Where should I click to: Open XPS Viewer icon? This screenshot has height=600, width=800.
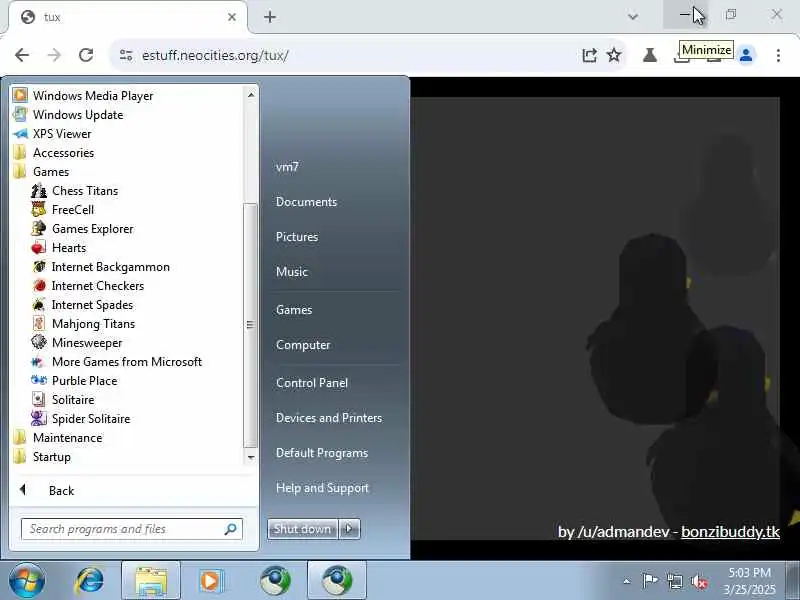(x=20, y=134)
